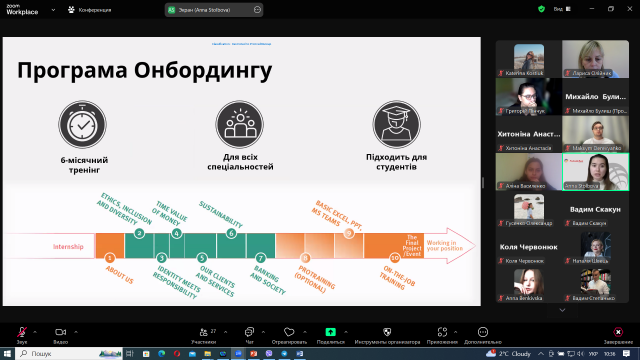Open the Windows notification center icon

[627, 353]
